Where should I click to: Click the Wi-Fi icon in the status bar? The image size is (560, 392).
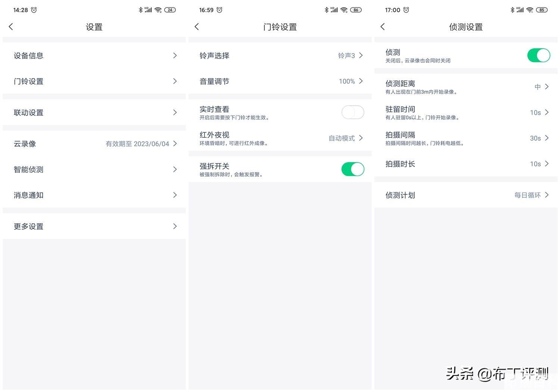(530, 10)
